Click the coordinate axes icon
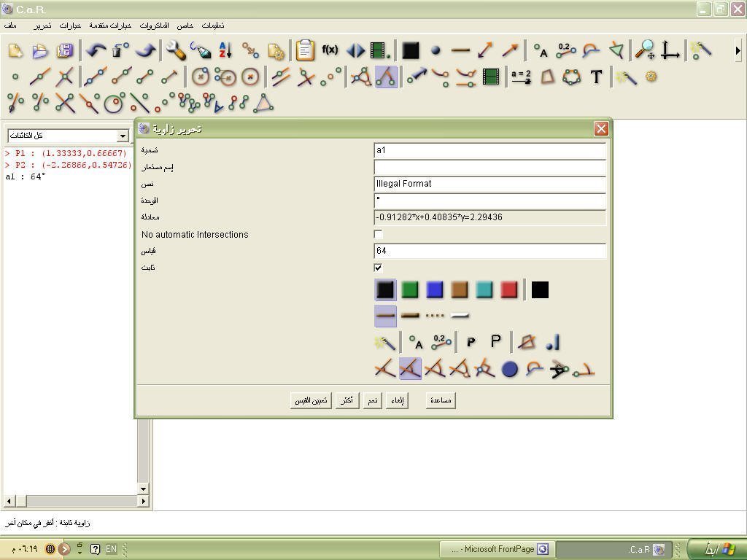This screenshot has width=747, height=560. 670,50
